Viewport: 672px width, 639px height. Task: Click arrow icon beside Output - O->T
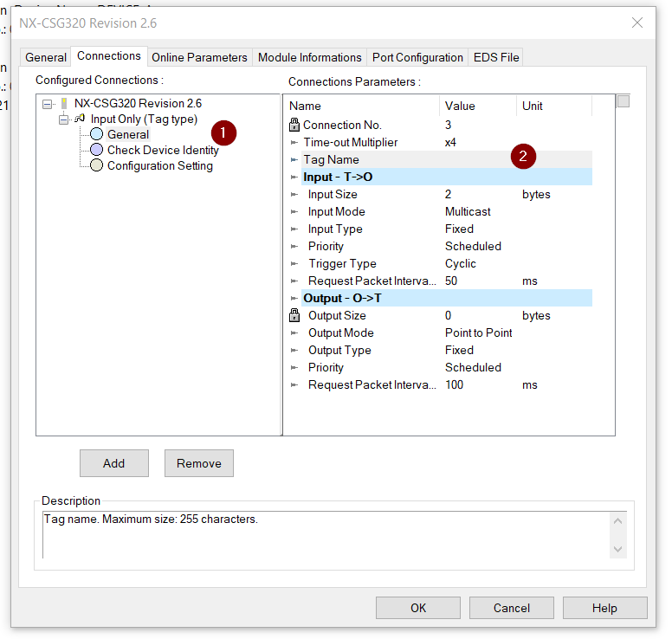pyautogui.click(x=294, y=298)
